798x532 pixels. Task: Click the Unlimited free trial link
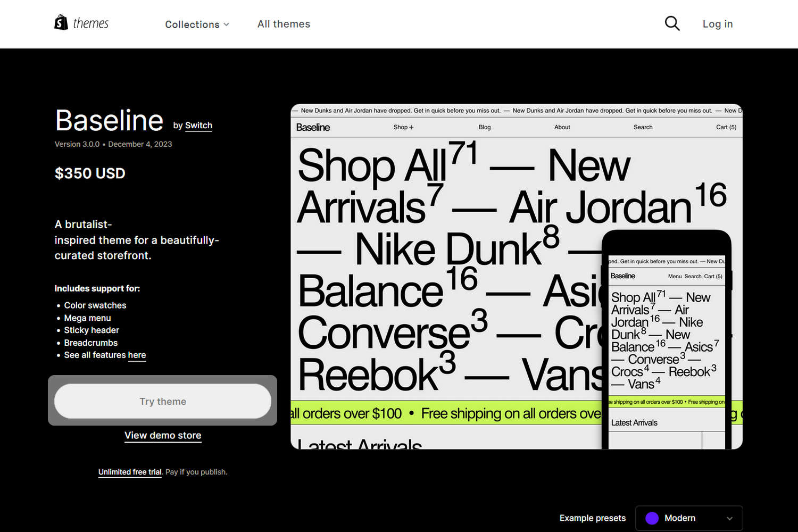click(129, 472)
